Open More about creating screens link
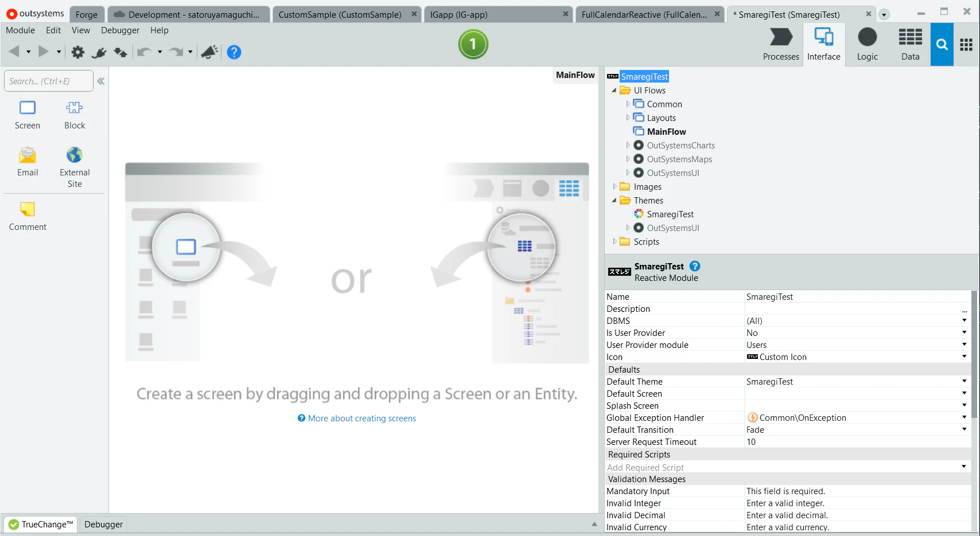Image resolution: width=980 pixels, height=536 pixels. pyautogui.click(x=362, y=418)
